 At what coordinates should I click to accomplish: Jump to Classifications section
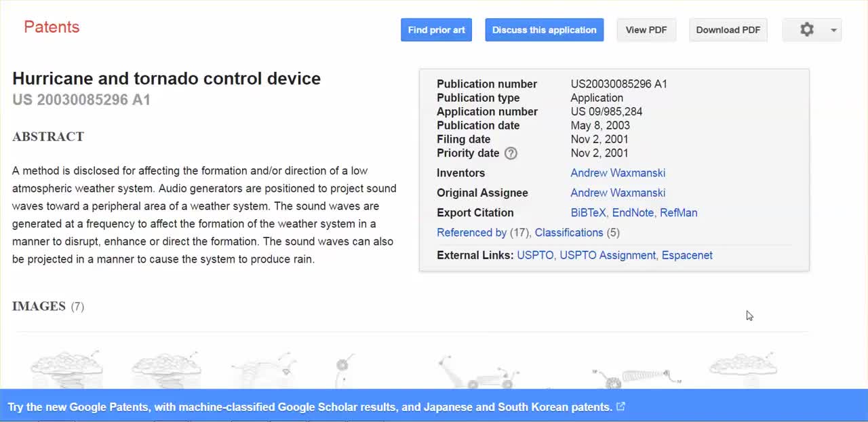click(x=568, y=233)
